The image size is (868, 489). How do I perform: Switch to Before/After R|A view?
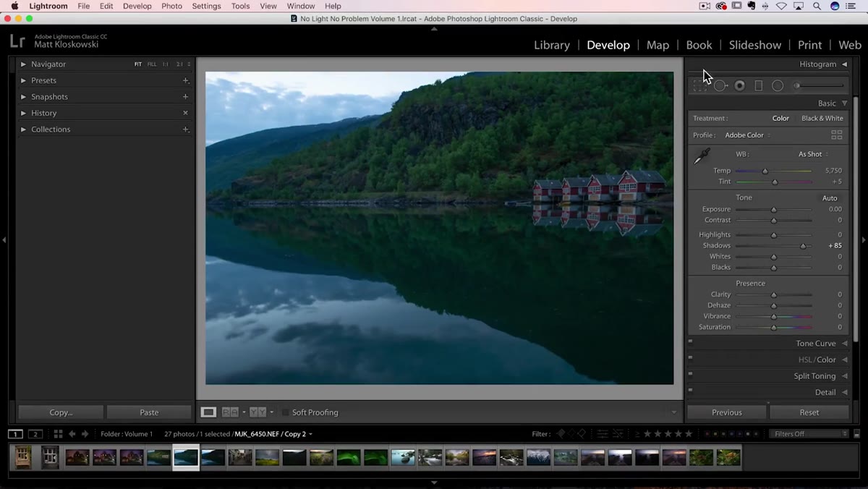coord(230,412)
